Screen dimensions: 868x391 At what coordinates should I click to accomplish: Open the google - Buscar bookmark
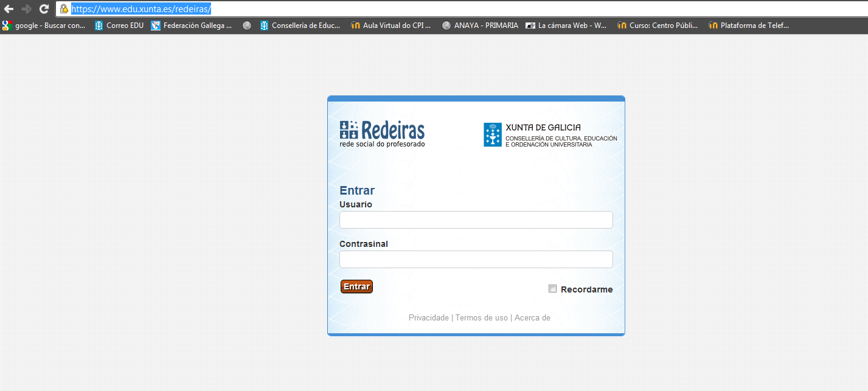tap(44, 26)
